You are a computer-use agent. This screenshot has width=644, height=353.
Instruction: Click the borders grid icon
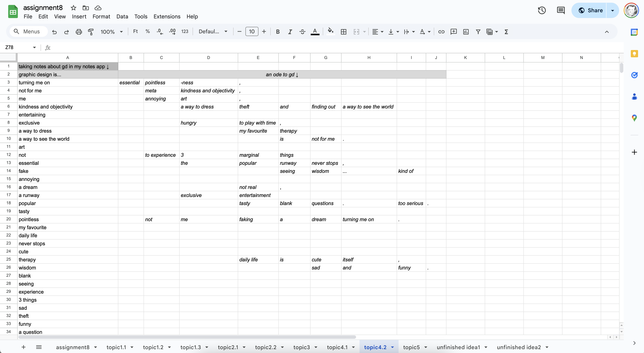coord(343,32)
